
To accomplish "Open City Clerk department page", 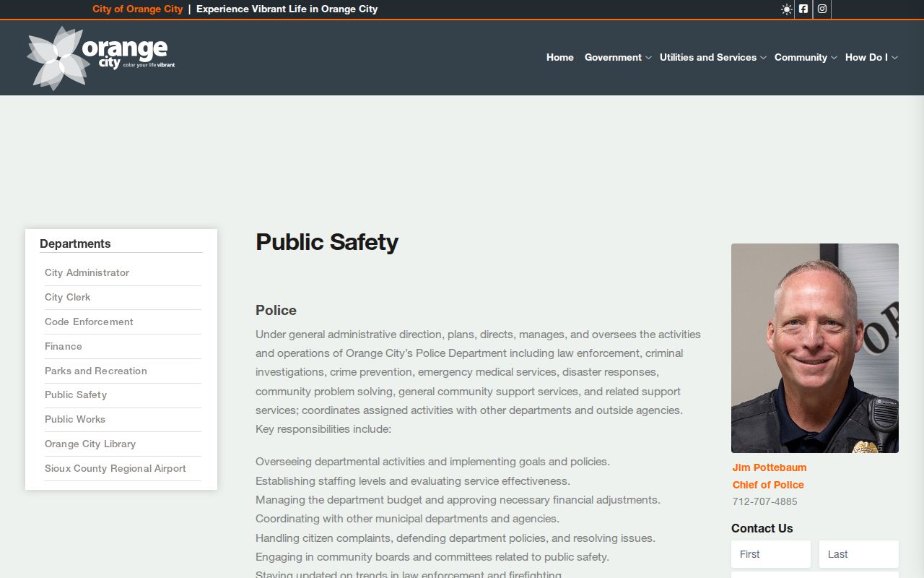I will [x=67, y=297].
